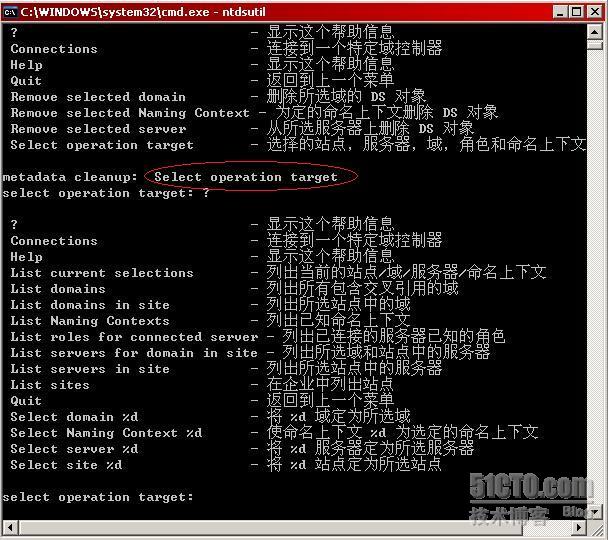Click the vertical scrollbar thumb
Screen dimensions: 608x540
[594, 45]
